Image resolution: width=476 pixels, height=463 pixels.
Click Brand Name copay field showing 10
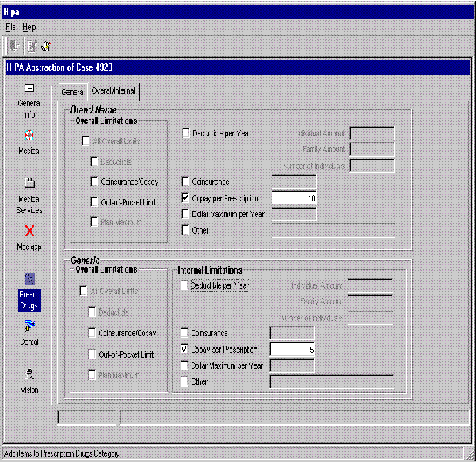point(294,197)
